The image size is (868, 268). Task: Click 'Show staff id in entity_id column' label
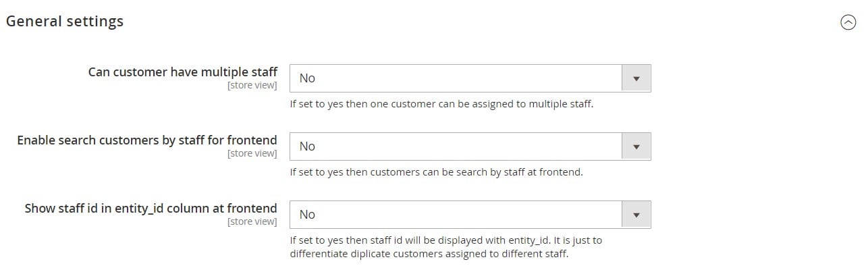click(x=151, y=209)
